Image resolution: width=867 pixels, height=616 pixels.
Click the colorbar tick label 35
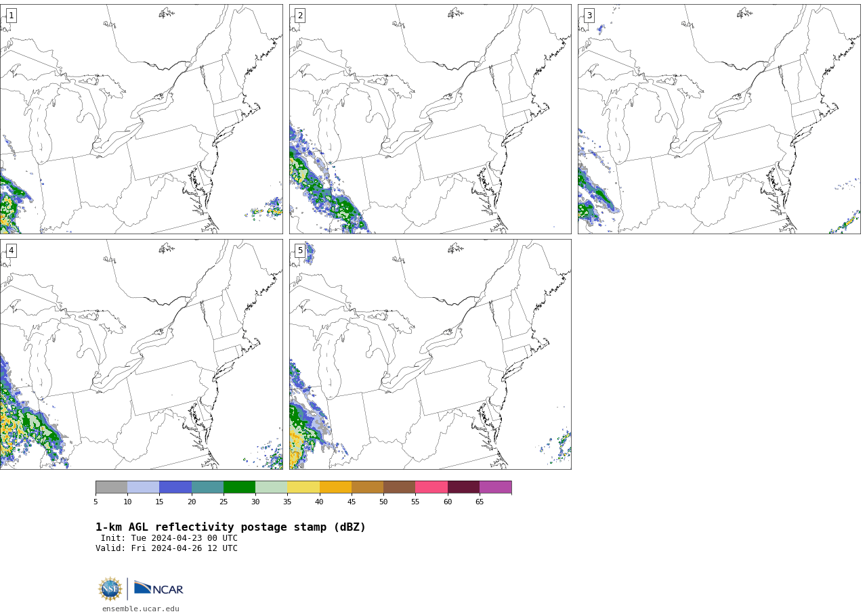click(287, 502)
